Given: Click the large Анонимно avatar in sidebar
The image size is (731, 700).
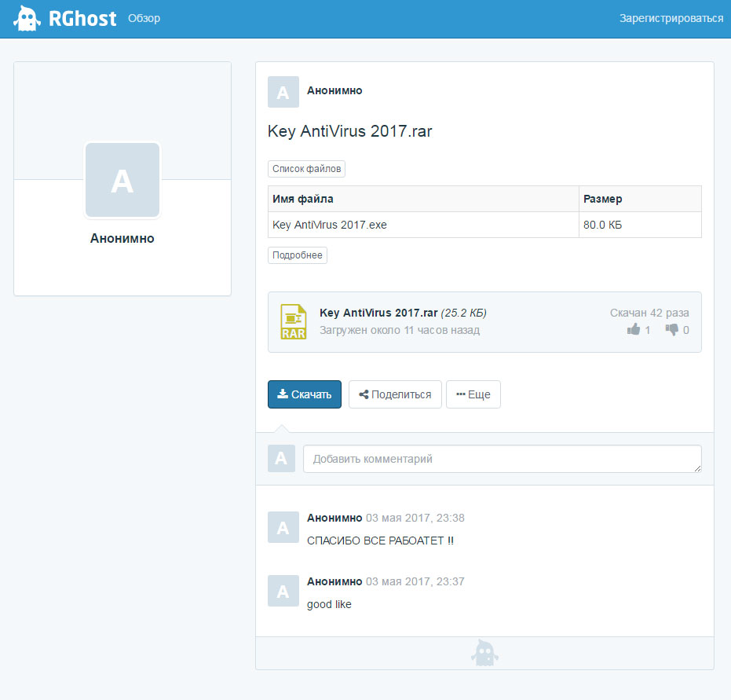Looking at the screenshot, I should click(122, 180).
